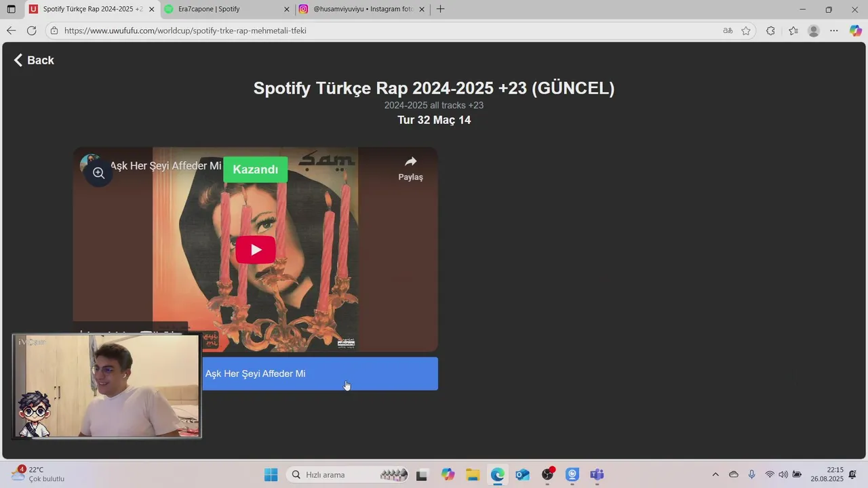Click the Tur 32 Maç 14 label

434,120
